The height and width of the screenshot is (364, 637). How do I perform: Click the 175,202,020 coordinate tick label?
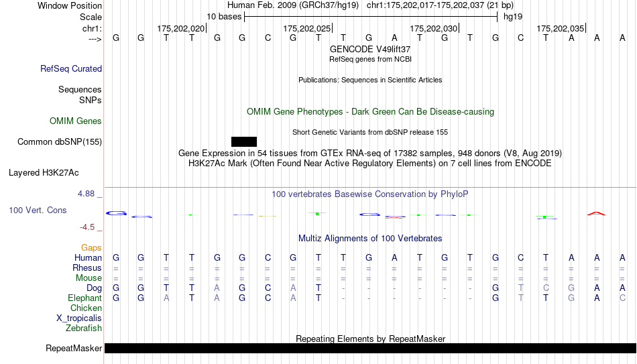[x=181, y=28]
